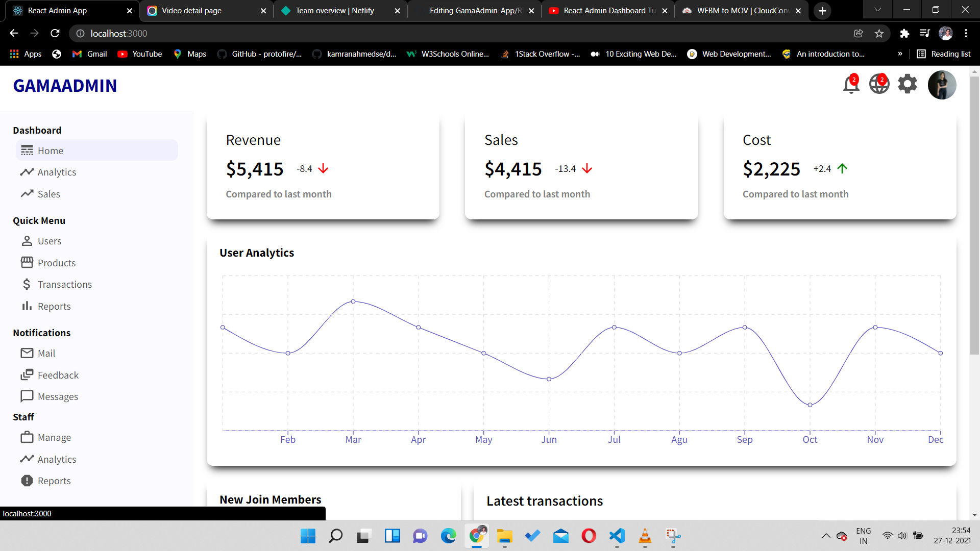Image resolution: width=980 pixels, height=551 pixels.
Task: Open the Mail notifications item
Action: click(x=45, y=353)
